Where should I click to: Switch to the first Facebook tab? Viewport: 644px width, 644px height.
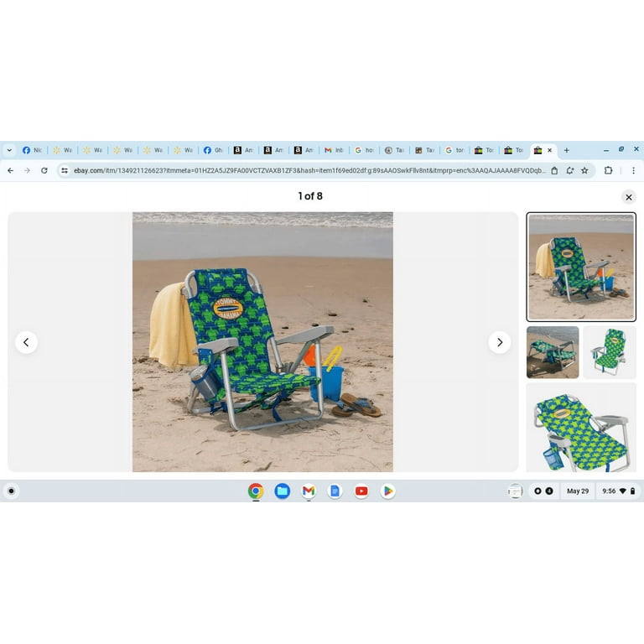32,150
